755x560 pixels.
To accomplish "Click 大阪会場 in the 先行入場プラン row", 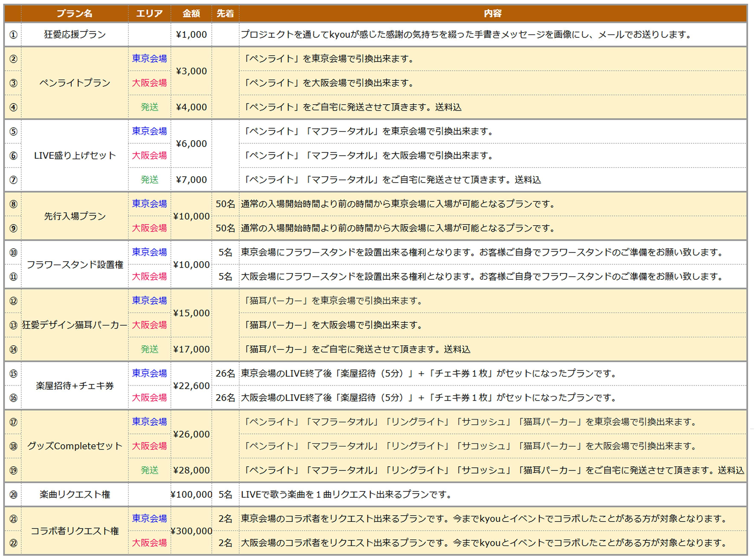I will coord(149,228).
